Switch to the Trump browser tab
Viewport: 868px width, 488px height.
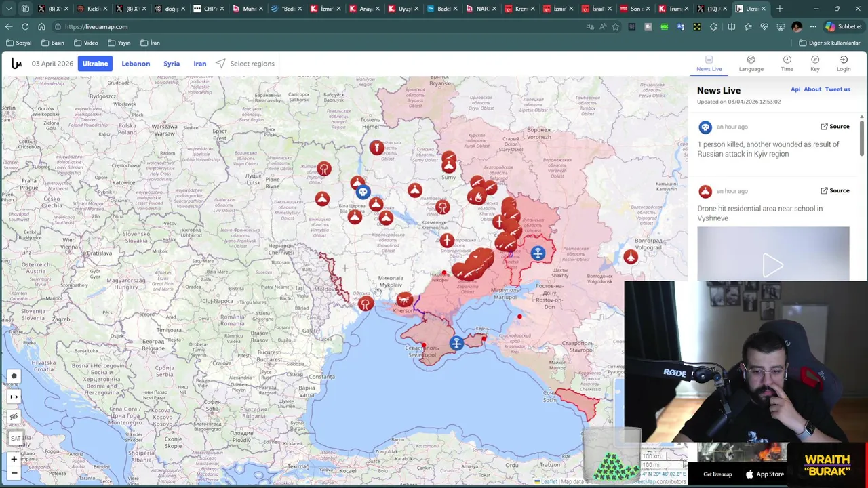[675, 9]
